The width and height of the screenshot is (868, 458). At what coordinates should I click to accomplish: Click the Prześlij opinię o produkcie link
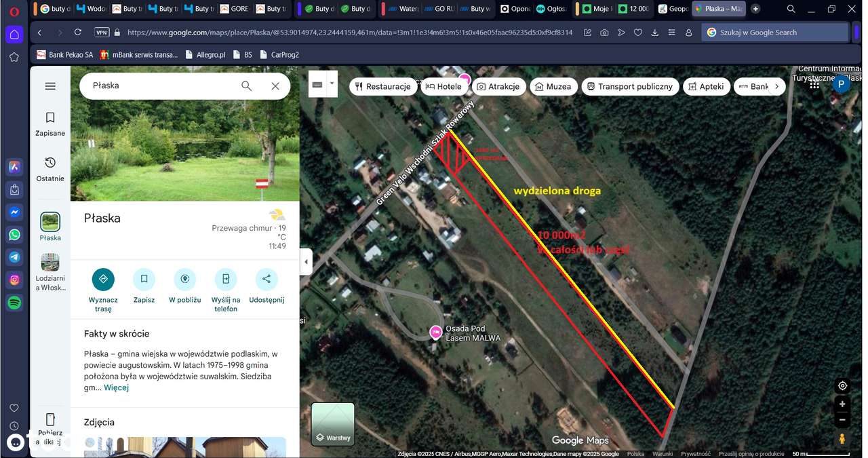(751, 454)
